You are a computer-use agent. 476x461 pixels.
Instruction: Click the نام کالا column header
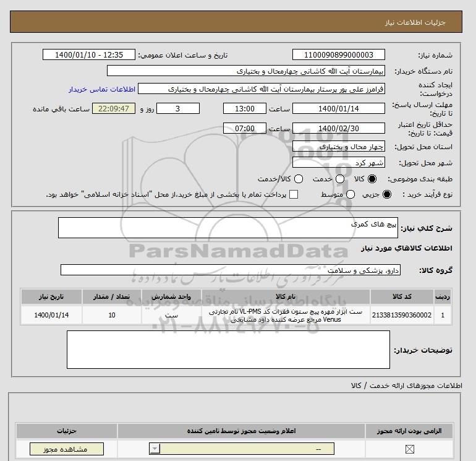(x=286, y=296)
